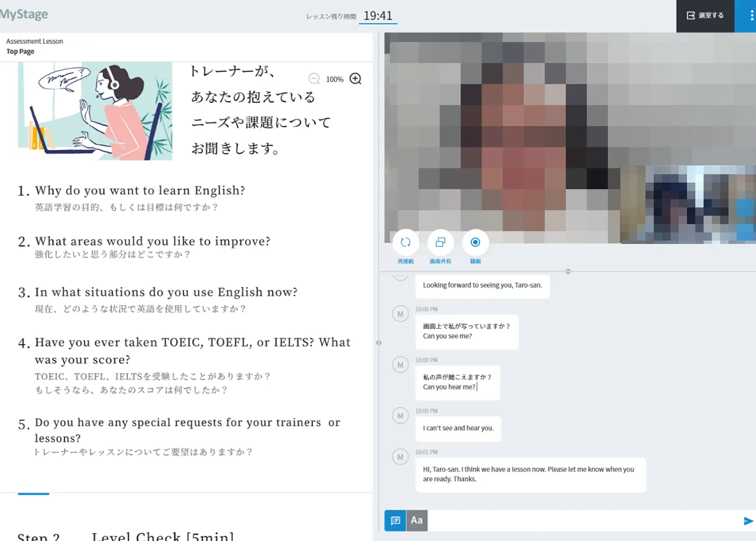Screen dimensions: 756x541
Task: Send the chat message arrow
Action: click(748, 521)
